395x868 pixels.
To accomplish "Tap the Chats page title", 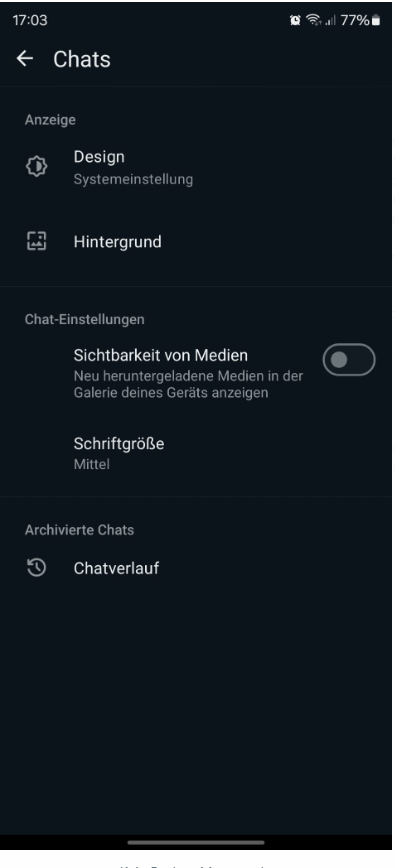I will pos(82,59).
